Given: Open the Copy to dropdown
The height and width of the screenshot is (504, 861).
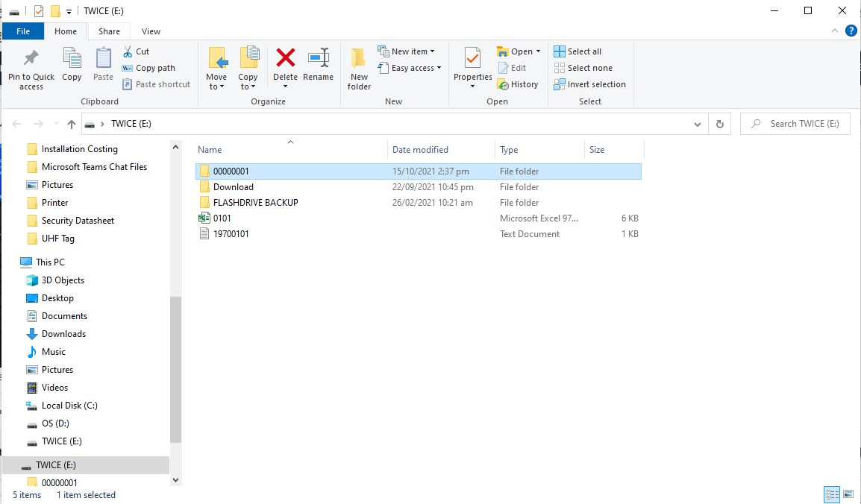Looking at the screenshot, I should [x=248, y=82].
